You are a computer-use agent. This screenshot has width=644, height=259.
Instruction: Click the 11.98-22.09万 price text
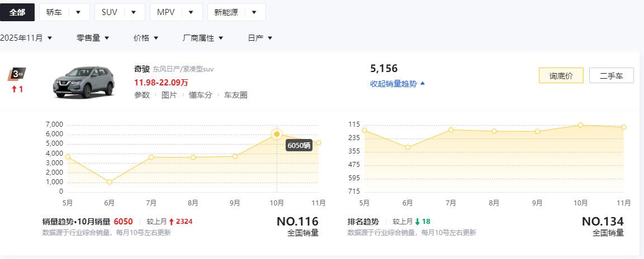[x=161, y=83]
